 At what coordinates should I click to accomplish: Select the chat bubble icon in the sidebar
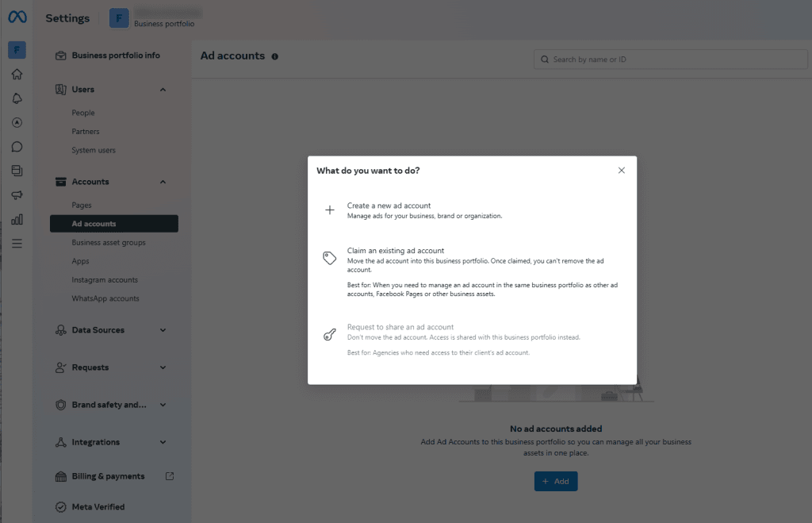point(16,146)
